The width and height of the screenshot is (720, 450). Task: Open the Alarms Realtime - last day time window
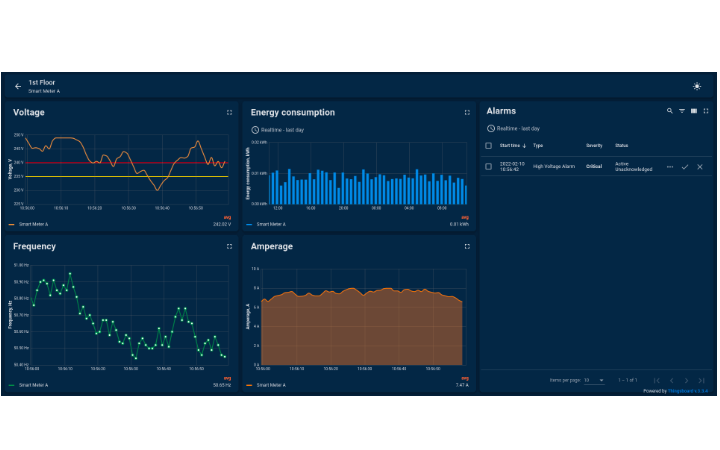click(514, 129)
